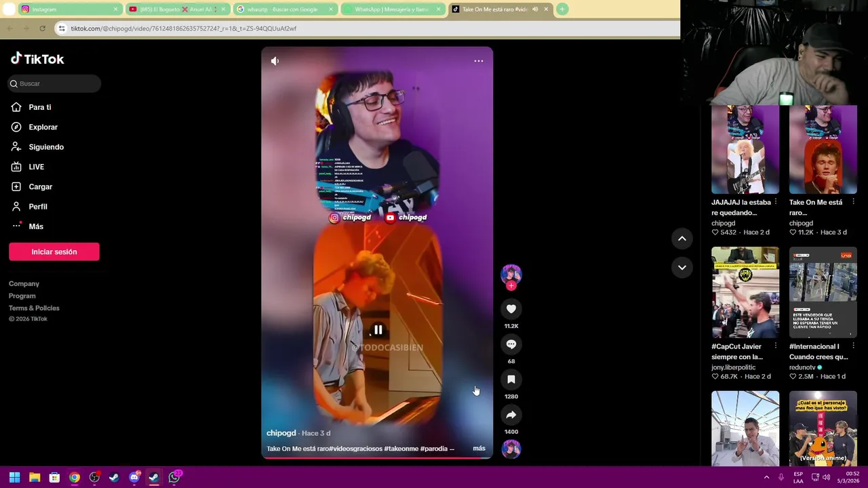Go to next video with down chevron

pyautogui.click(x=682, y=268)
